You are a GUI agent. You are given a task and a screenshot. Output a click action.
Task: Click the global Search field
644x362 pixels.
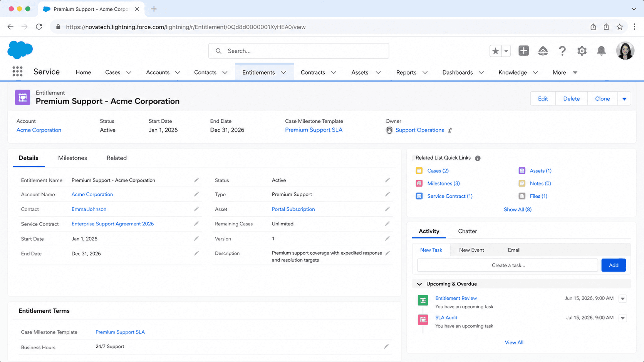(x=299, y=51)
